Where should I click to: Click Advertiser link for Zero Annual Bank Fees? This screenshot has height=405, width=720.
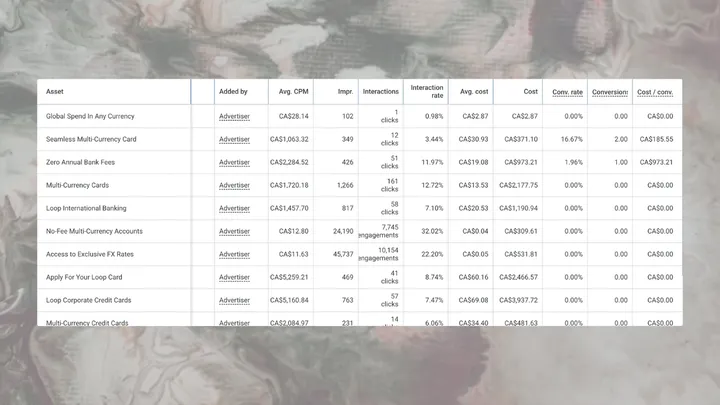click(x=234, y=162)
